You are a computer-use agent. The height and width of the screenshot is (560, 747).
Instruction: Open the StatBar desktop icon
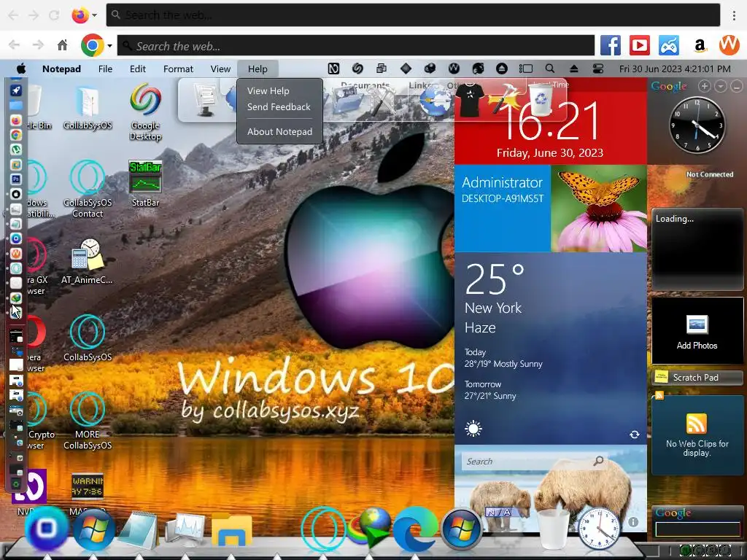[145, 184]
